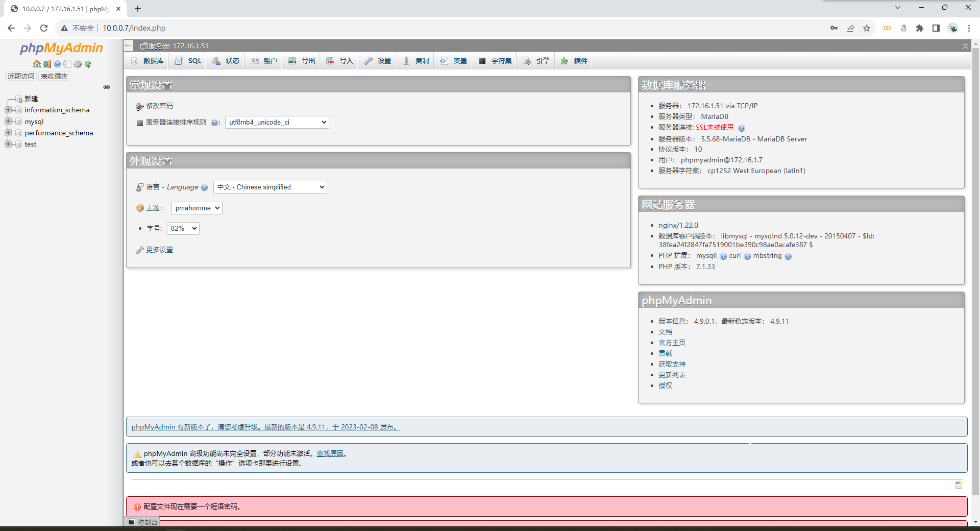Collapse navigation panel with the arrow button
Image resolution: width=980 pixels, height=531 pixels.
click(x=129, y=45)
